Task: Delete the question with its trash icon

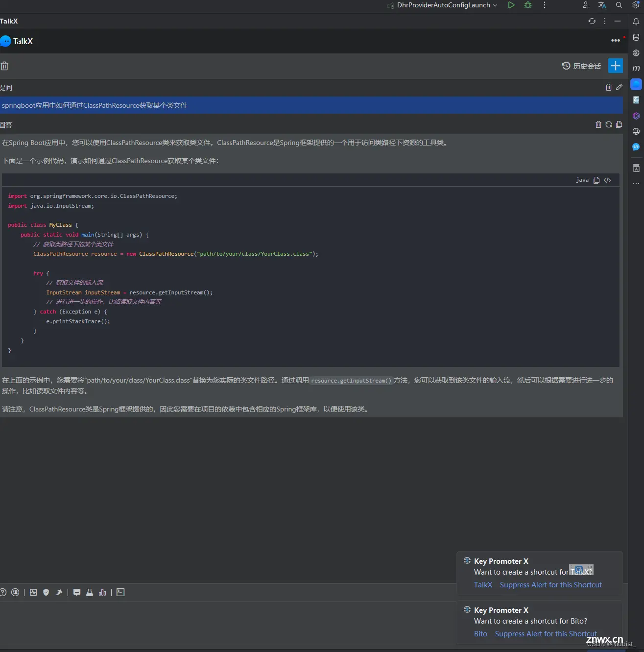Action: (x=609, y=87)
